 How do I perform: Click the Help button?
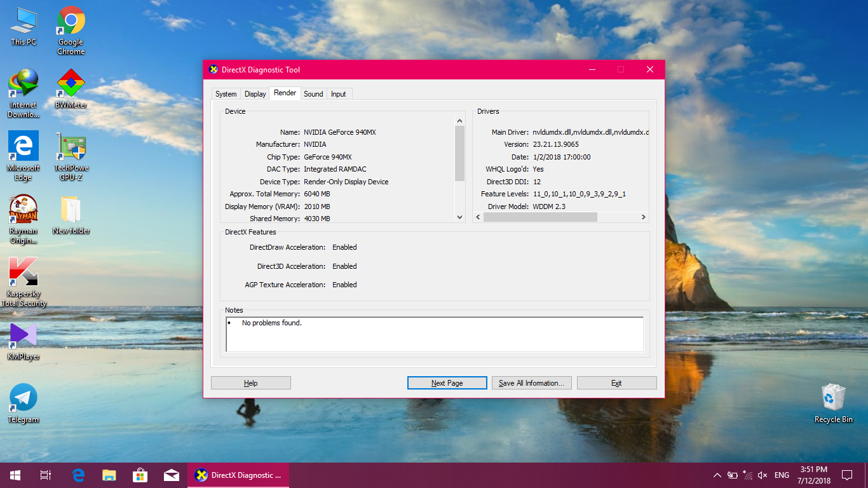point(251,383)
